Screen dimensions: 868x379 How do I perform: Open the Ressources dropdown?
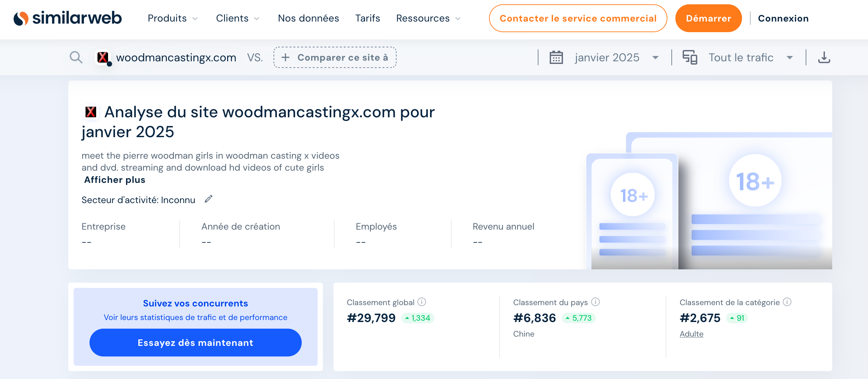428,18
